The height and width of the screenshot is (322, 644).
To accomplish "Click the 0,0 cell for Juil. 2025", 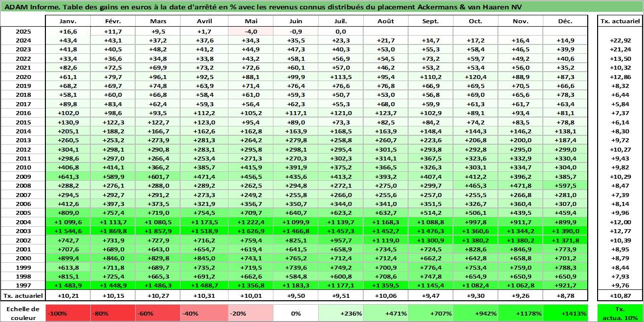I will 341,31.
